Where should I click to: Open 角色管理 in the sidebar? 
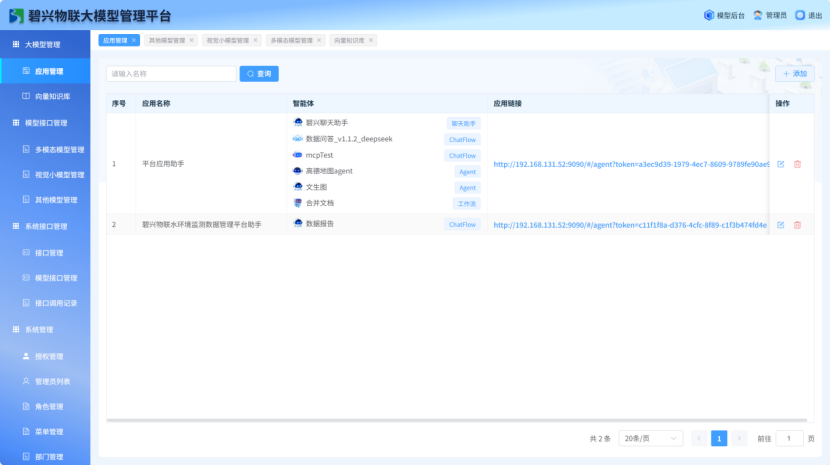pos(45,407)
